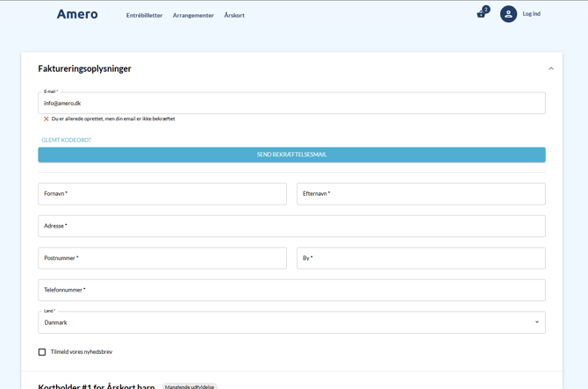Screen dimensions: 588x389
Task: Go to Arrangementer page
Action: [193, 15]
